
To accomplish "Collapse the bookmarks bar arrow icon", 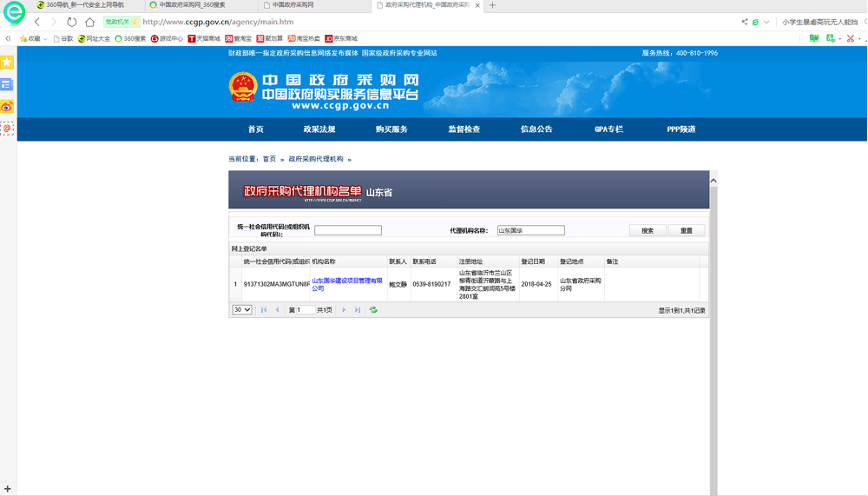I will (8, 38).
